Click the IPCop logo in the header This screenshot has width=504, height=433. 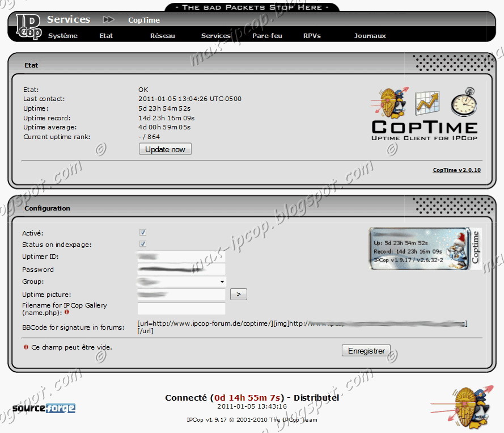[29, 27]
